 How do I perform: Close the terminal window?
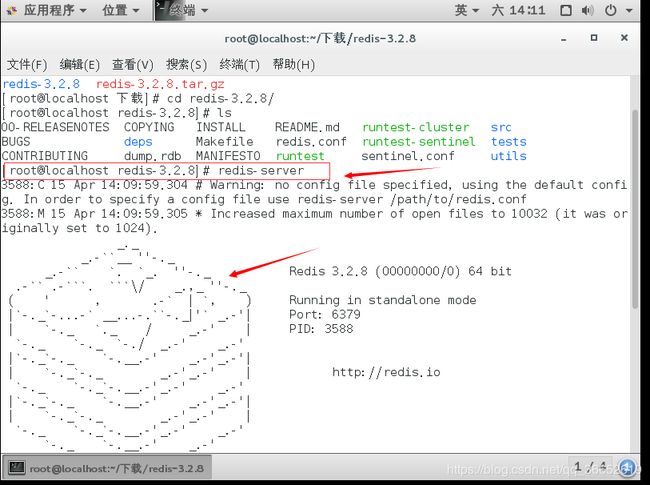coord(624,38)
